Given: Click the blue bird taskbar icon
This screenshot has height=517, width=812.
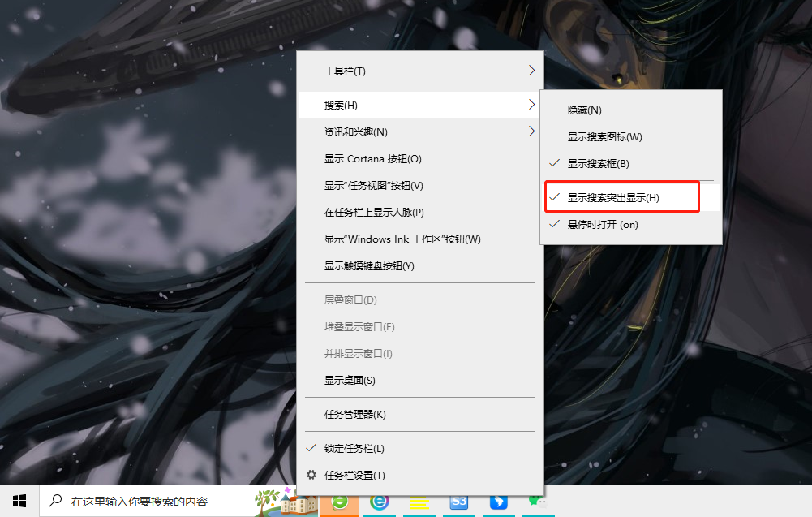Looking at the screenshot, I should [x=498, y=504].
